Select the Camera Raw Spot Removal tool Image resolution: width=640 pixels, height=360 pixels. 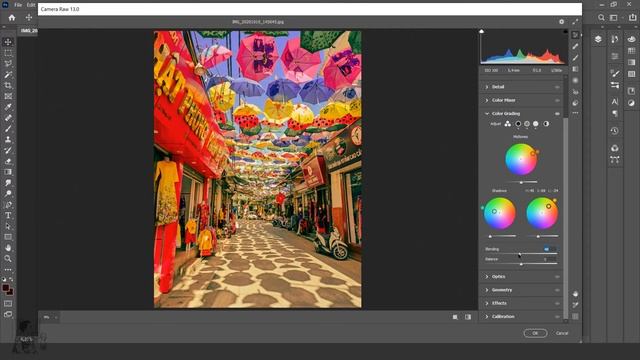click(575, 47)
